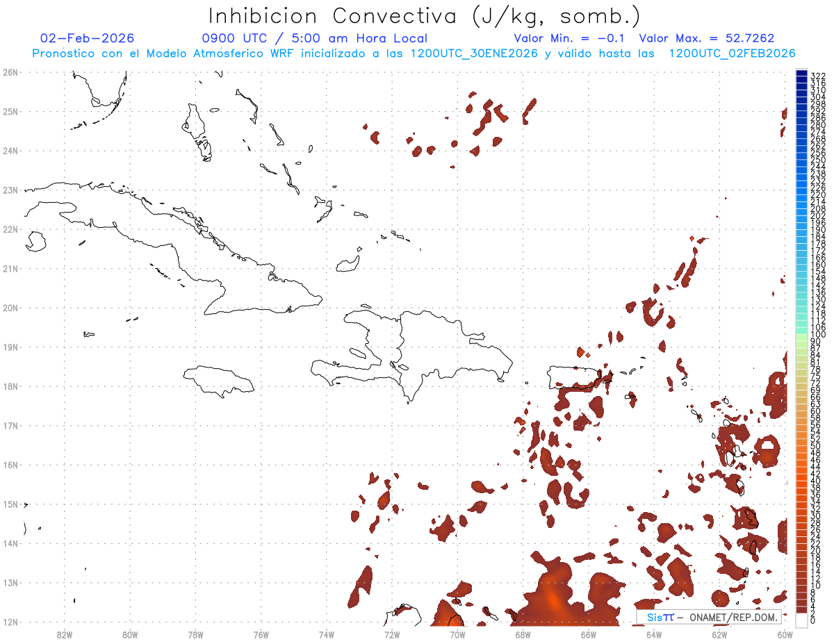Click the 20N latitude label
Image resolution: width=834 pixels, height=644 pixels.
tap(11, 308)
